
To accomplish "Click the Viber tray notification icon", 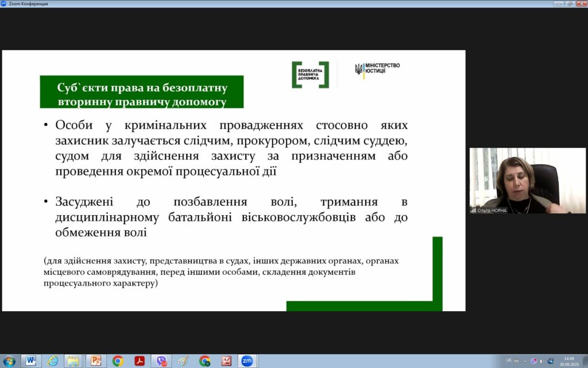I will [x=533, y=361].
